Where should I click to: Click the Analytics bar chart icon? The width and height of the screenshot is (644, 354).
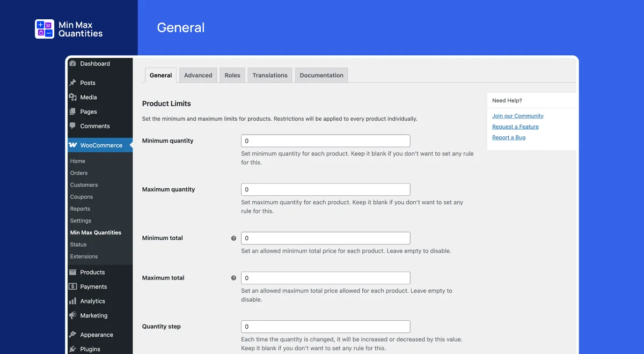tap(73, 301)
